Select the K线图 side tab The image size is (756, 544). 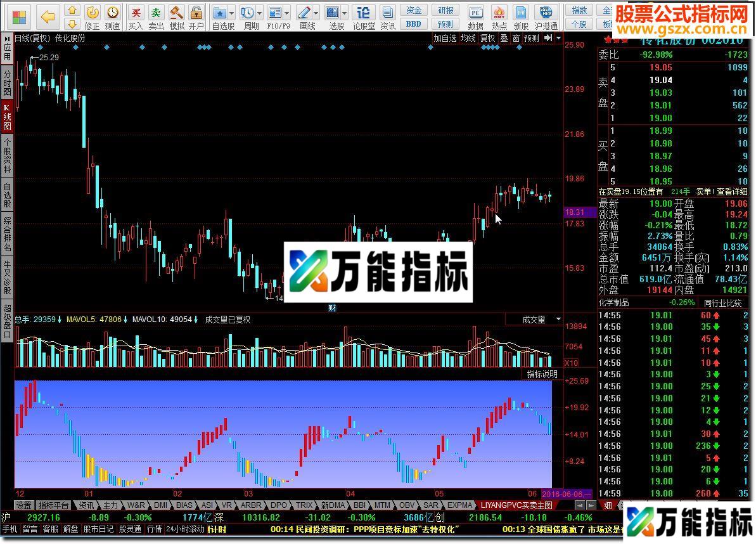(7, 117)
